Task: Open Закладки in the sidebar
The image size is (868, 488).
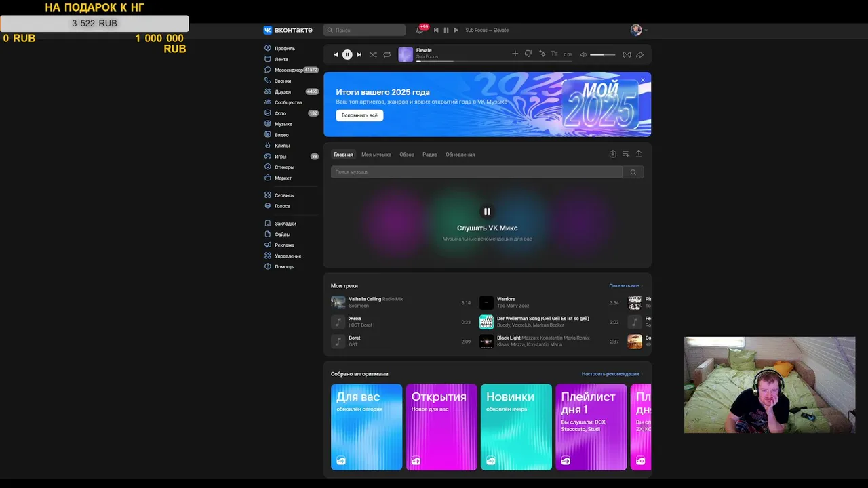Action: [x=291, y=224]
